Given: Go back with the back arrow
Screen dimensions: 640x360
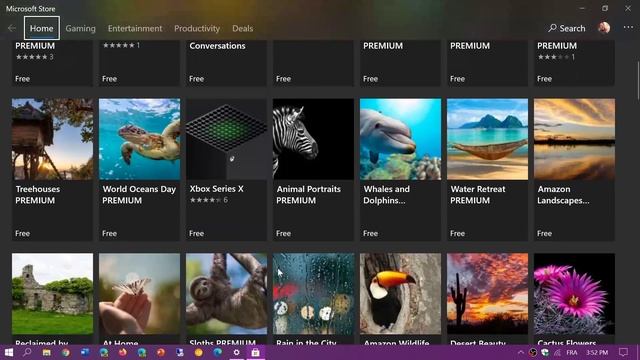Looking at the screenshot, I should (x=12, y=28).
